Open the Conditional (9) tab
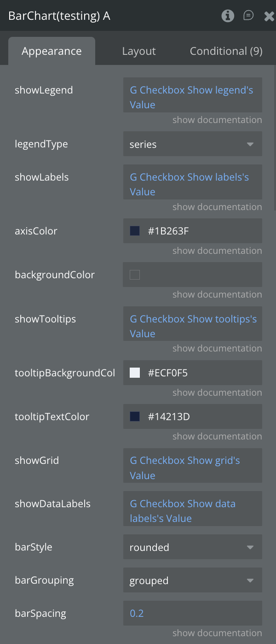This screenshot has width=276, height=644. click(226, 51)
